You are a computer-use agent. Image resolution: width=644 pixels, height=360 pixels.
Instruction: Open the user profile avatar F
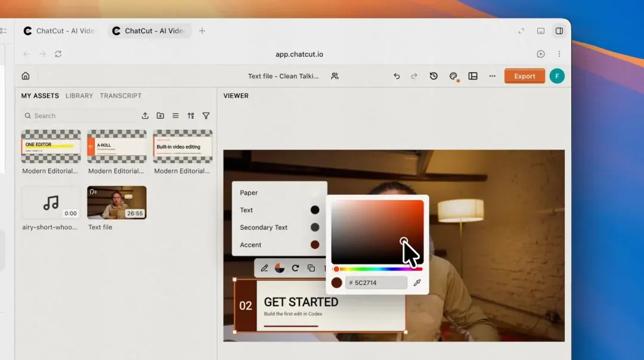coord(557,76)
